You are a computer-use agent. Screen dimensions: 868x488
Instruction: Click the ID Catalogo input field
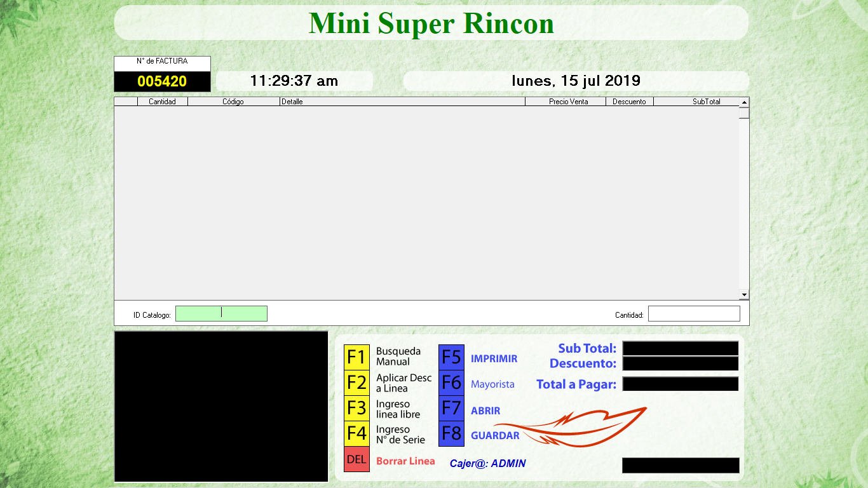221,314
